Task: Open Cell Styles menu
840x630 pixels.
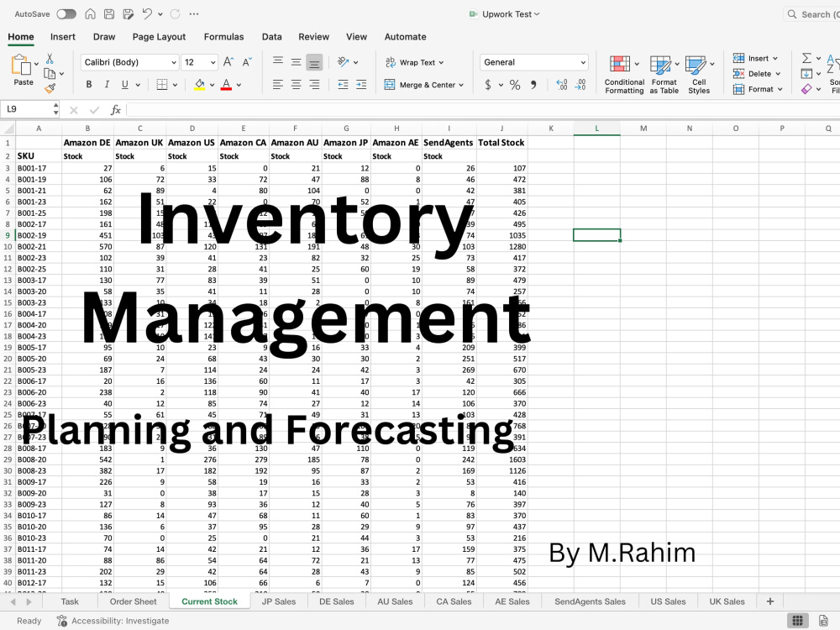Action: coord(699,75)
